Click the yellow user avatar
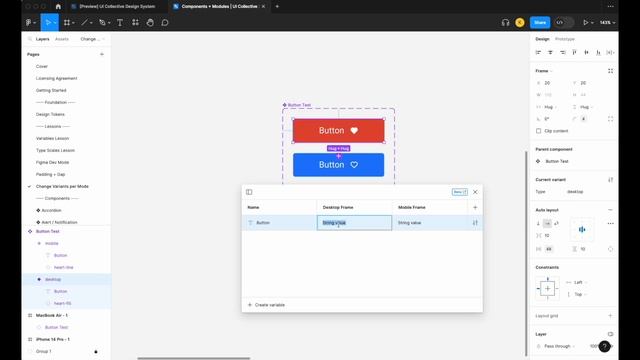This screenshot has width=640, height=360. (x=520, y=22)
